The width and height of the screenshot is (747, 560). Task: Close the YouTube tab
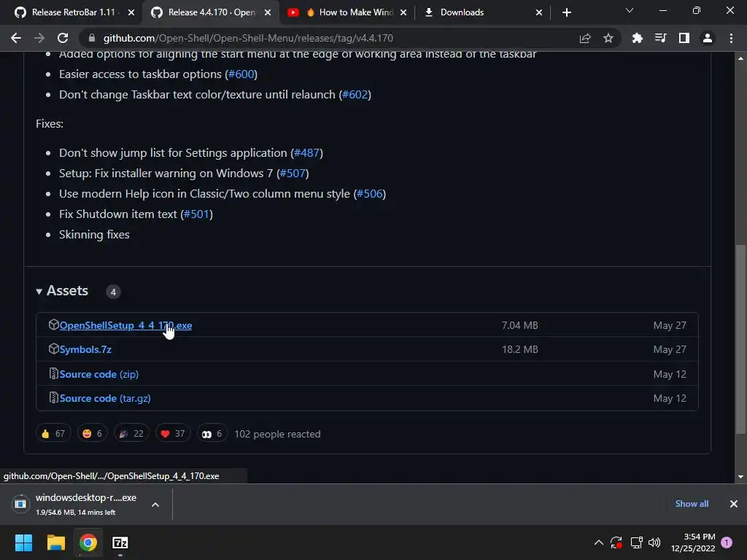[x=403, y=12]
